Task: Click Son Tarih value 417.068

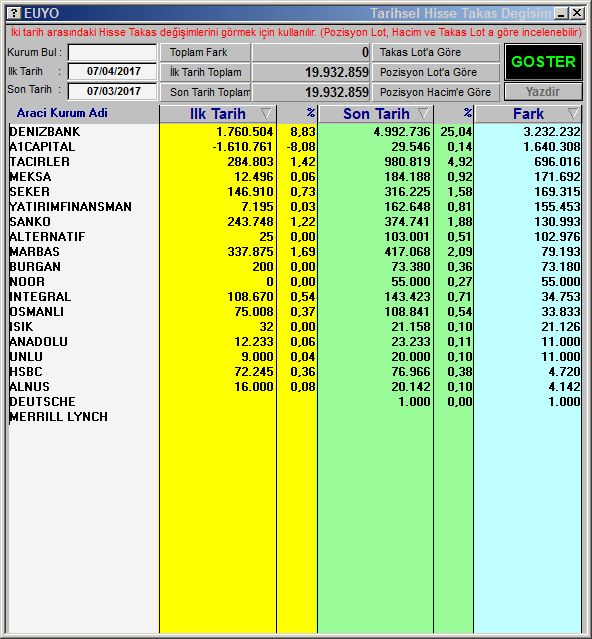Action: click(x=407, y=252)
